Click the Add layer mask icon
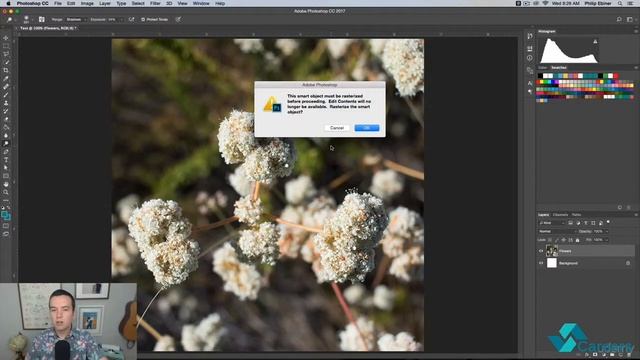The height and width of the screenshot is (360, 640). point(595,355)
